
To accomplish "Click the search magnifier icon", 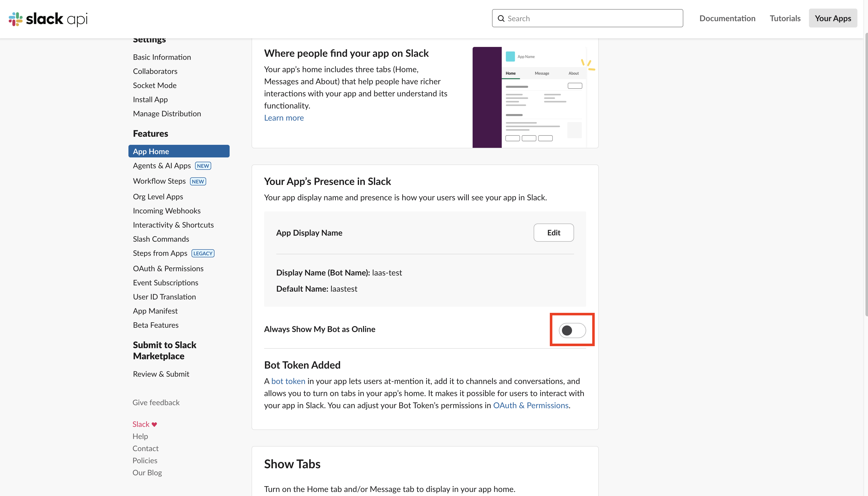I will (x=501, y=18).
